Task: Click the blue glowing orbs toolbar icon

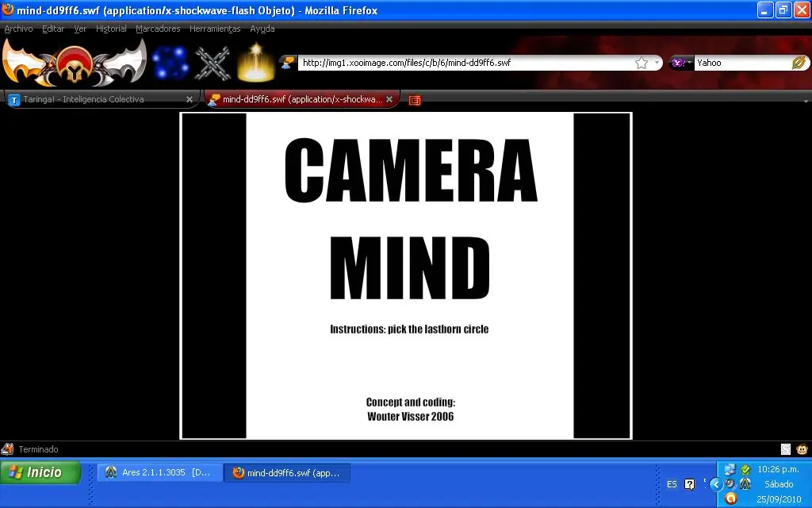Action: point(170,63)
